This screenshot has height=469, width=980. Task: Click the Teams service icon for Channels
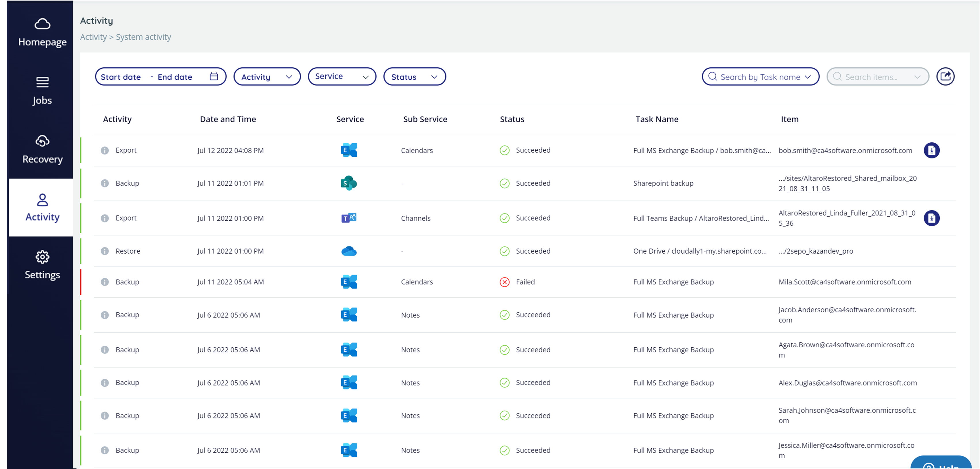(x=348, y=218)
